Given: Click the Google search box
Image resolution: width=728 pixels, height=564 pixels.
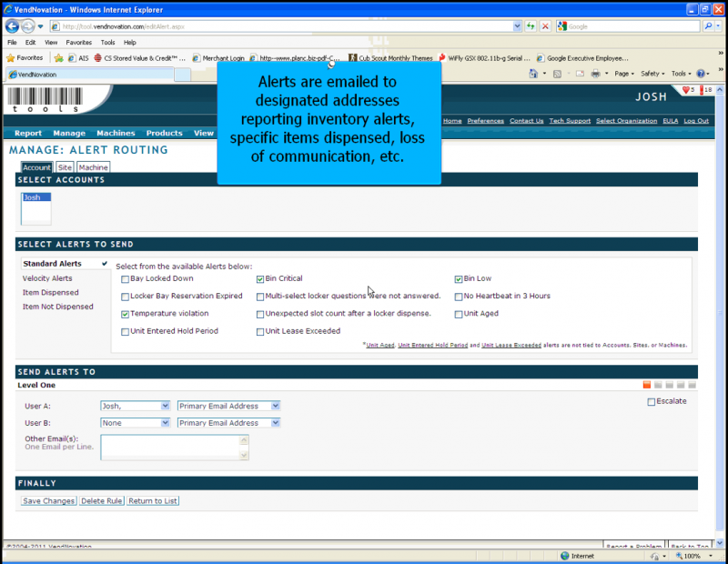Looking at the screenshot, I should coord(628,26).
